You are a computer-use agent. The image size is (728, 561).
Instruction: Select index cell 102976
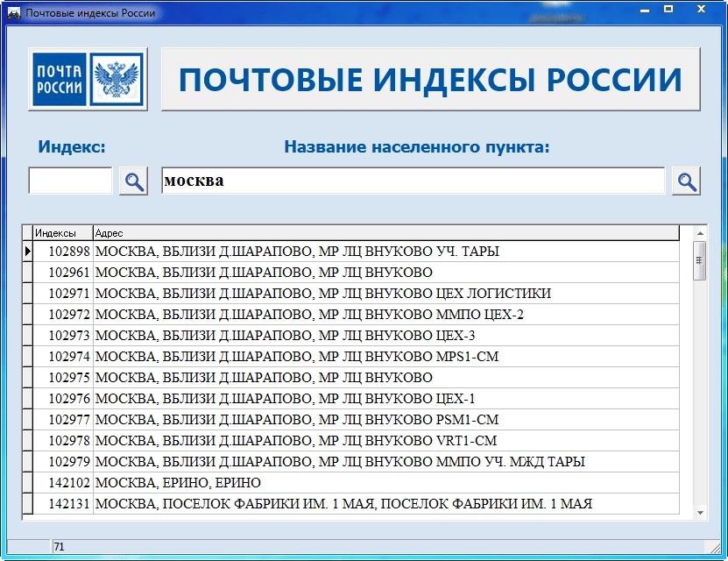(x=63, y=399)
